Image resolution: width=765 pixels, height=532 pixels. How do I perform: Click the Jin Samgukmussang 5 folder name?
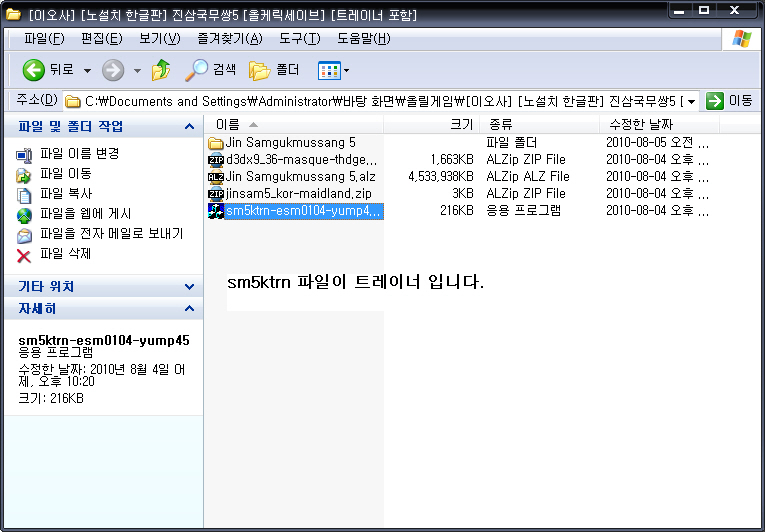tap(290, 143)
